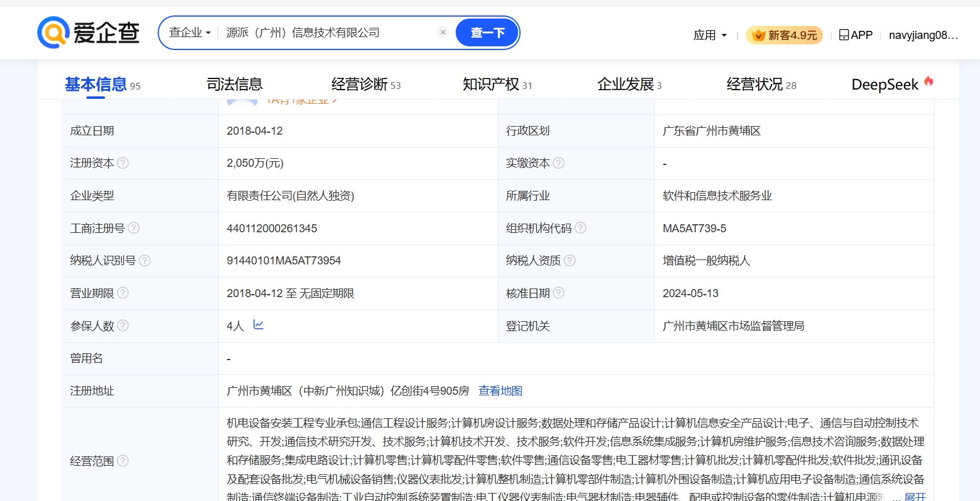Switch to the 司法信息 tab
The height and width of the screenshot is (501, 980).
point(234,84)
